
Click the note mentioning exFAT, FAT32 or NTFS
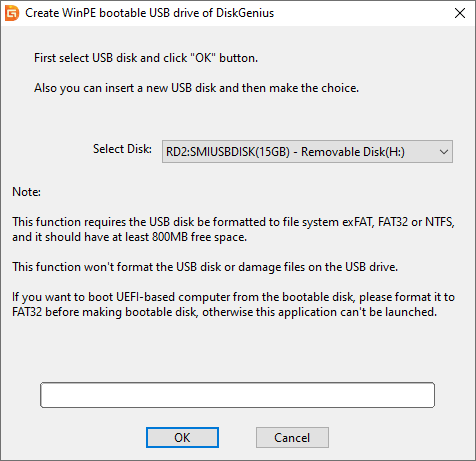233,229
